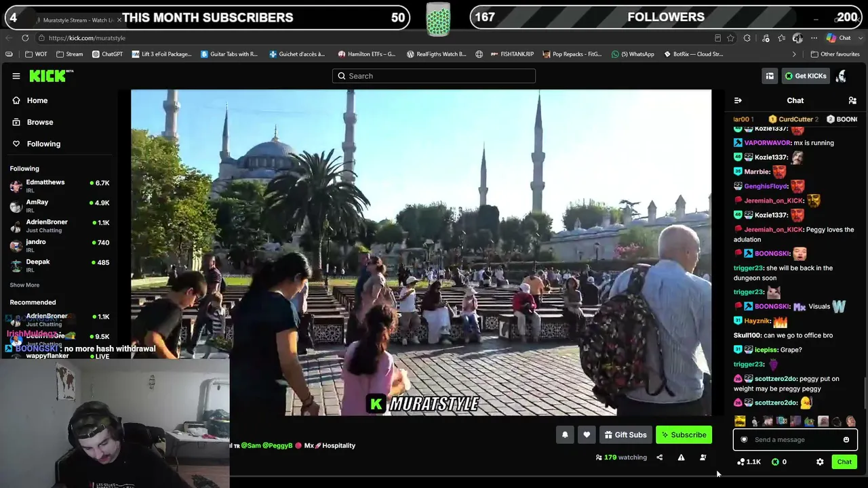Click the chat identity badge icon

pos(744,440)
